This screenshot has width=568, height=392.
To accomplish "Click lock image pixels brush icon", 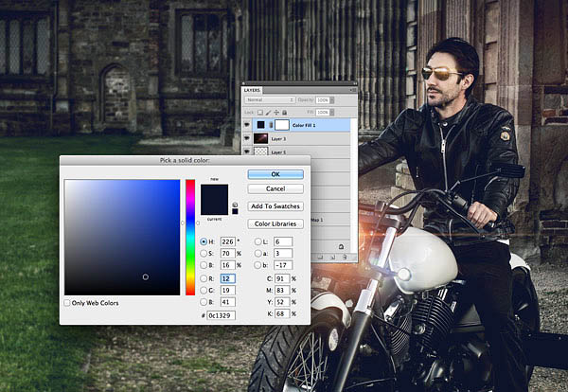I will point(268,113).
